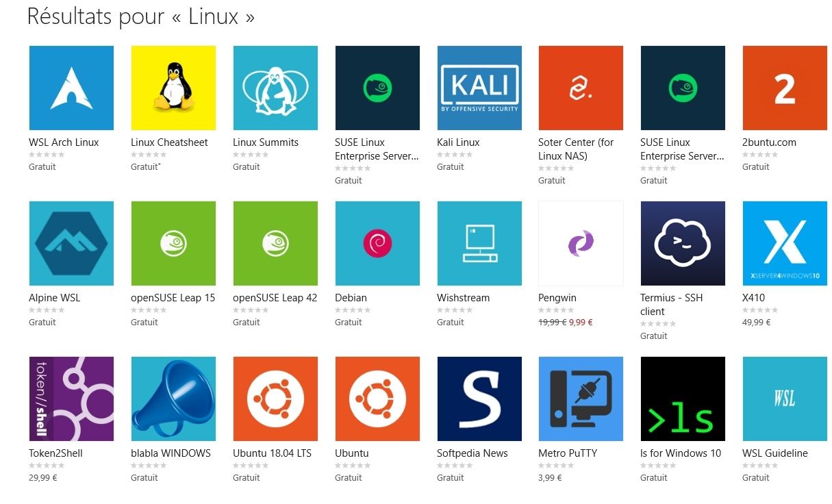The height and width of the screenshot is (504, 832).
Task: Open the blabla WINDOWS megaphone icon
Action: [173, 399]
